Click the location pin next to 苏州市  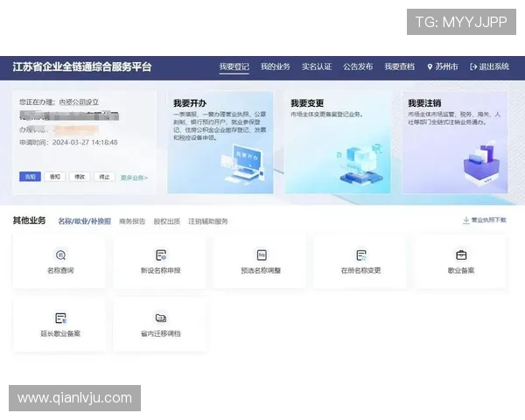[x=430, y=66]
